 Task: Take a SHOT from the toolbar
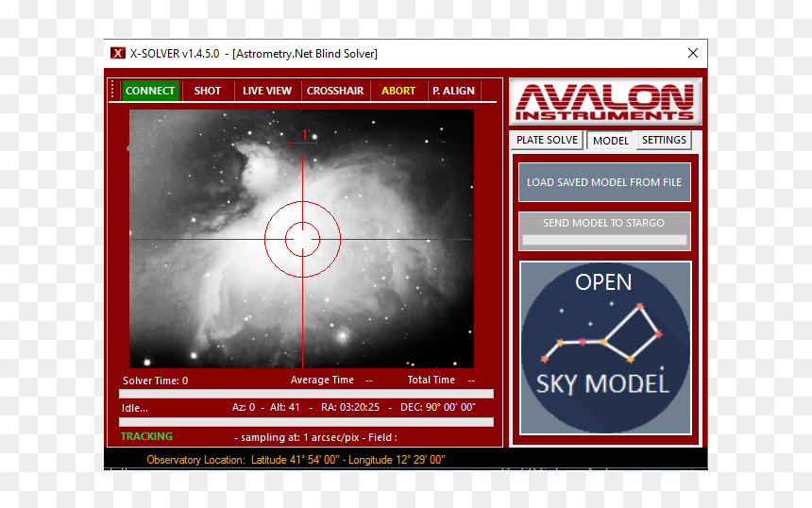pos(207,91)
